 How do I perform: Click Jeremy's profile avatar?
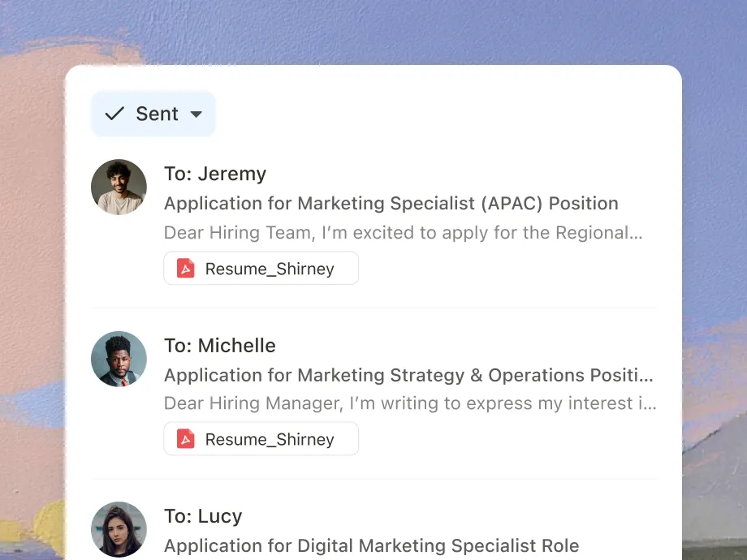119,187
